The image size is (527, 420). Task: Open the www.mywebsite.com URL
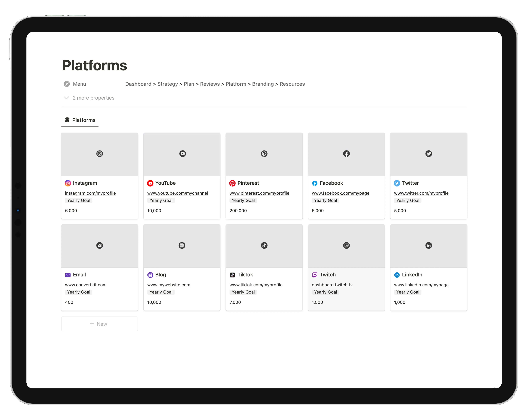[169, 285]
